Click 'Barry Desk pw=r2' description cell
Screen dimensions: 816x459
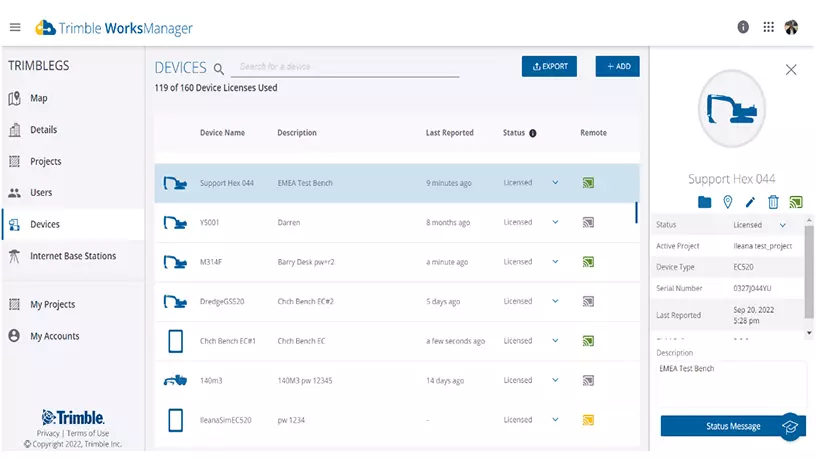coord(306,262)
